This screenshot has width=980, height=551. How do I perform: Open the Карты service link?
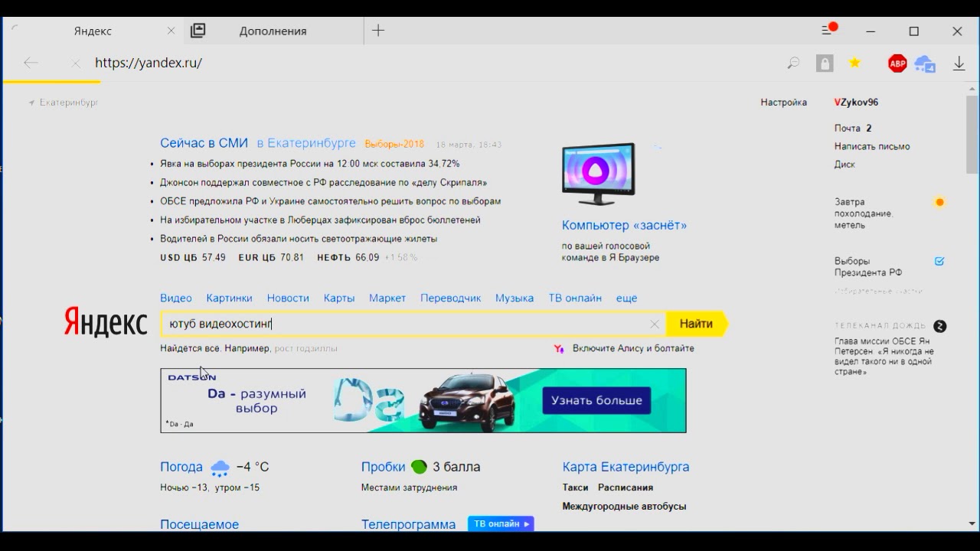click(339, 298)
